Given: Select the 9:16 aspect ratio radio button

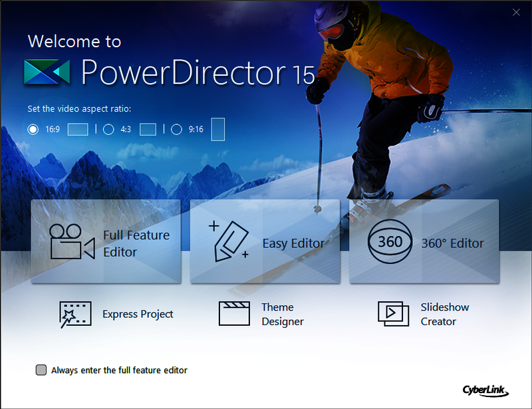Looking at the screenshot, I should pyautogui.click(x=176, y=129).
